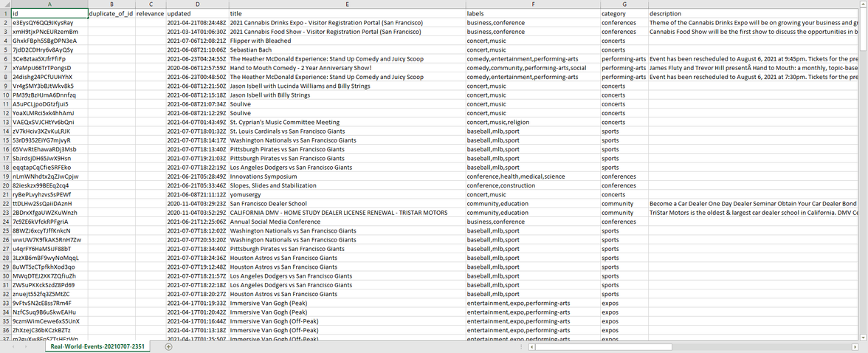Click the 'relevance' header cell
Screen dimensions: 868x353
point(151,13)
